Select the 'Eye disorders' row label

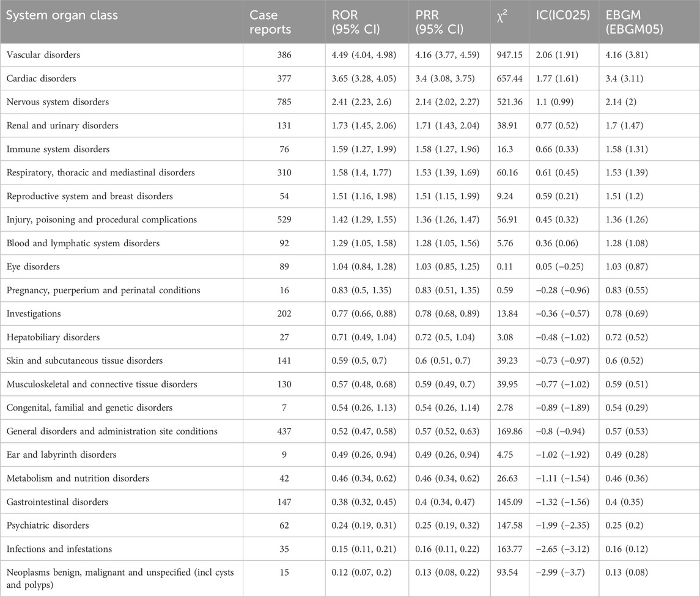click(x=33, y=267)
